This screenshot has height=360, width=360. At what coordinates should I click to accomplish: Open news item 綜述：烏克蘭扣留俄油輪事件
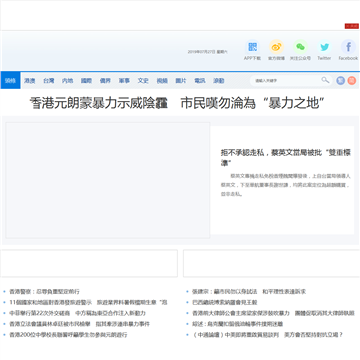(x=238, y=324)
